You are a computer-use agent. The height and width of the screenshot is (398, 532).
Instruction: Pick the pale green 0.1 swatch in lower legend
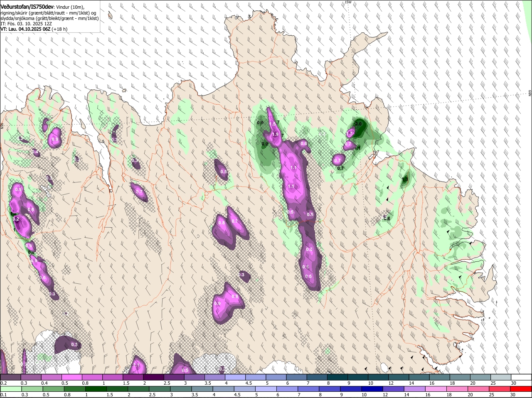coord(10,389)
